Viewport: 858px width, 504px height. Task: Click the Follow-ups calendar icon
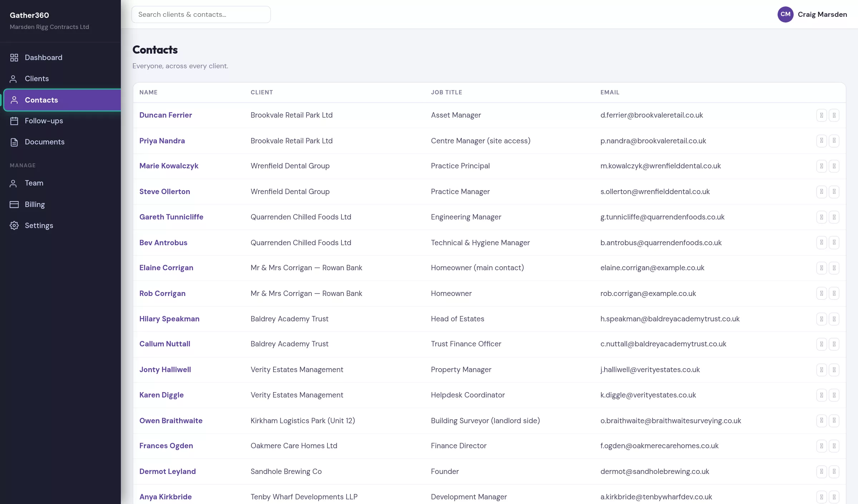(14, 121)
